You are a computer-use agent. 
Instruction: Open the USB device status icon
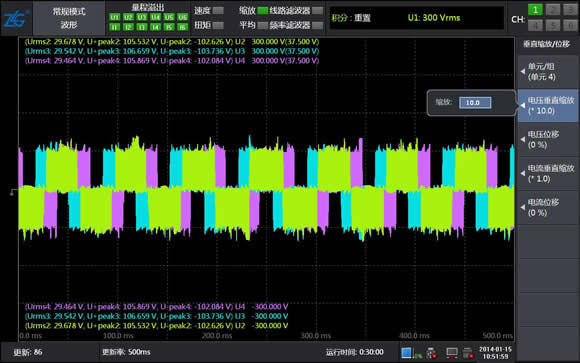[431, 353]
